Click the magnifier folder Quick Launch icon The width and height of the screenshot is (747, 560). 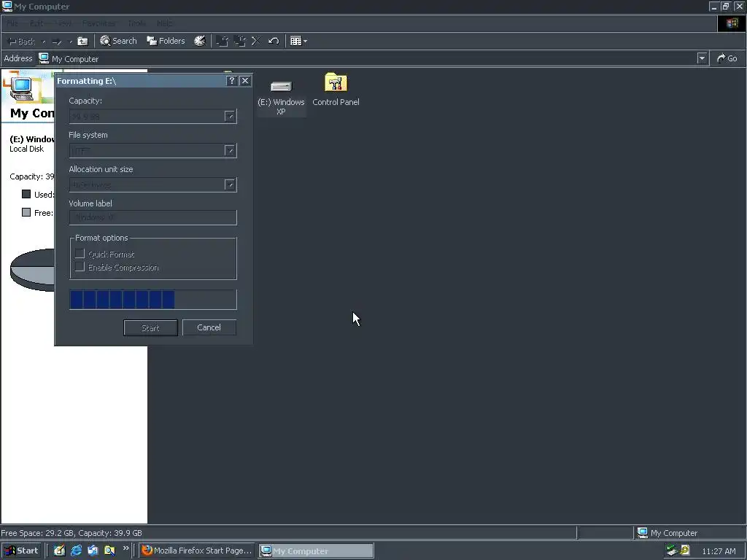point(109,551)
